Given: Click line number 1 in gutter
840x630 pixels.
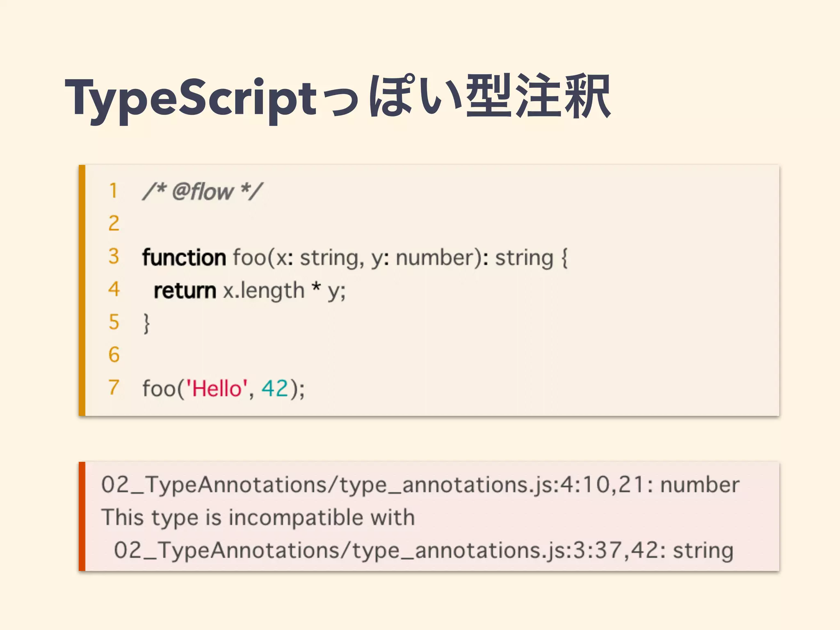Looking at the screenshot, I should pyautogui.click(x=113, y=191).
